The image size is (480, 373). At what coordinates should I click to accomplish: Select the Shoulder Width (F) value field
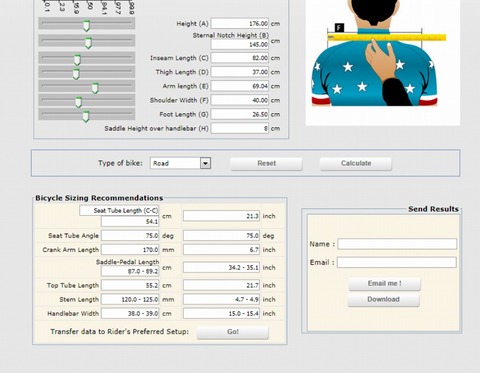coord(240,100)
